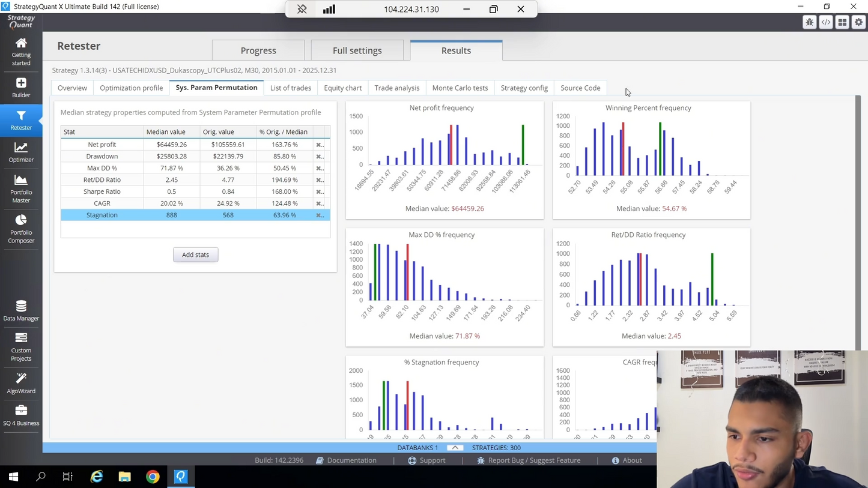Remove the Net profit stat row
868x488 pixels.
(320, 145)
